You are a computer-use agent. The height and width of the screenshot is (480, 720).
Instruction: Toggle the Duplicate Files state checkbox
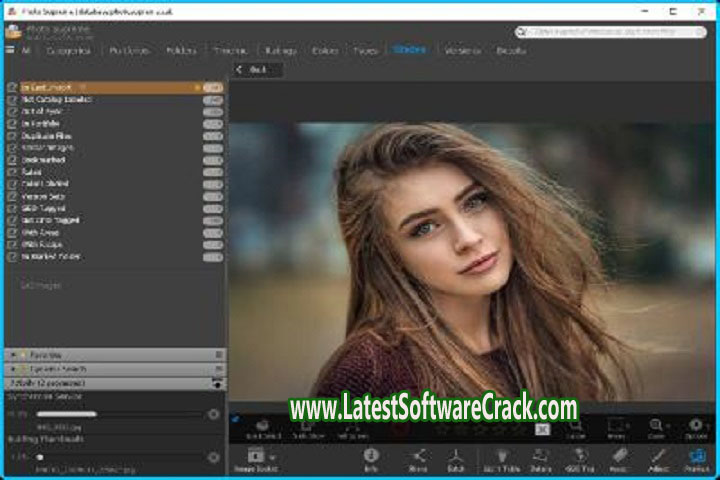(x=12, y=136)
